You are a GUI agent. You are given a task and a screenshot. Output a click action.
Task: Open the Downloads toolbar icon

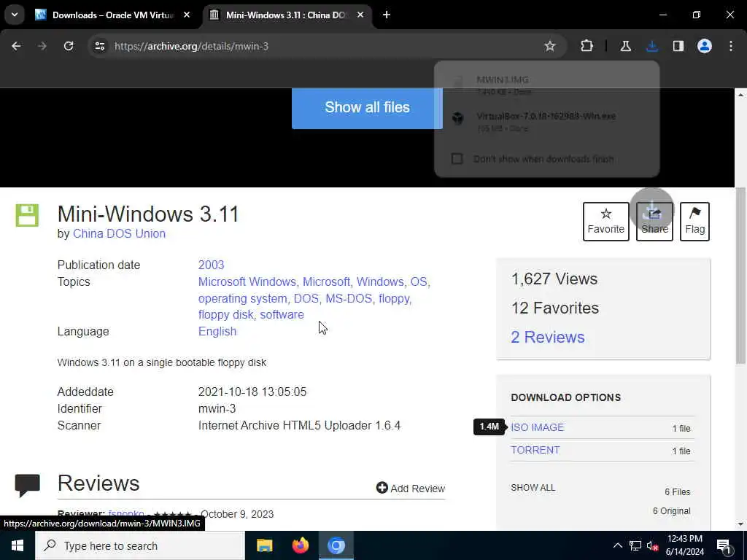coord(652,46)
